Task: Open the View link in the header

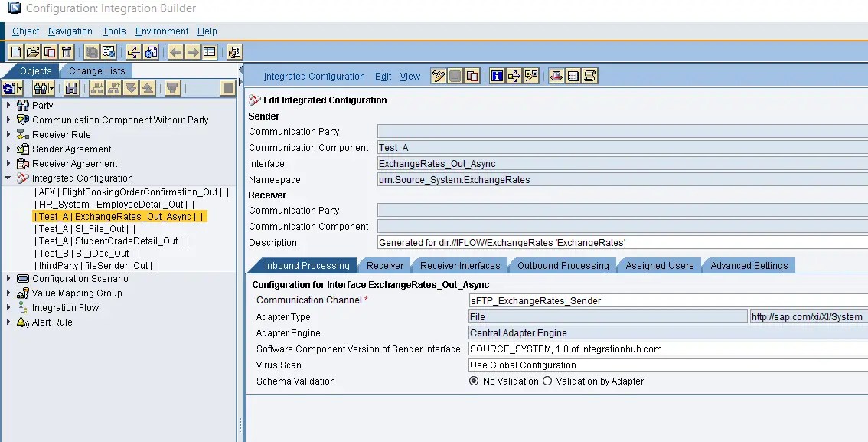Action: (410, 76)
